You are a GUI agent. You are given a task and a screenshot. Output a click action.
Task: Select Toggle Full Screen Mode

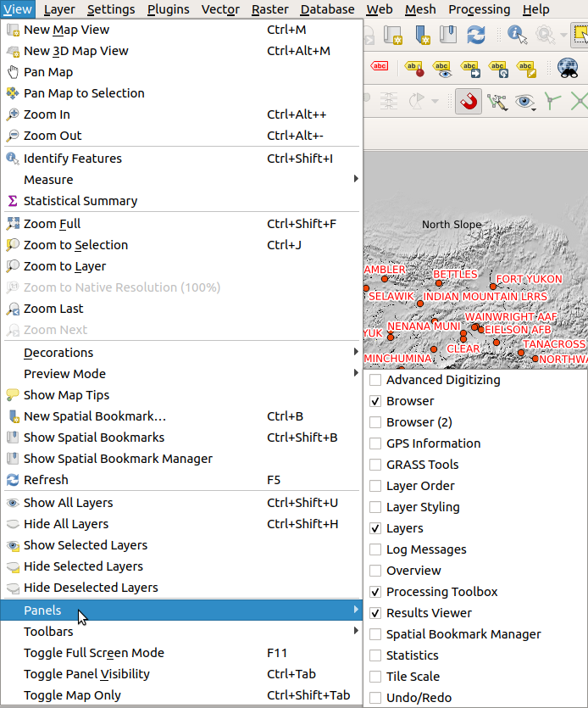tap(94, 653)
